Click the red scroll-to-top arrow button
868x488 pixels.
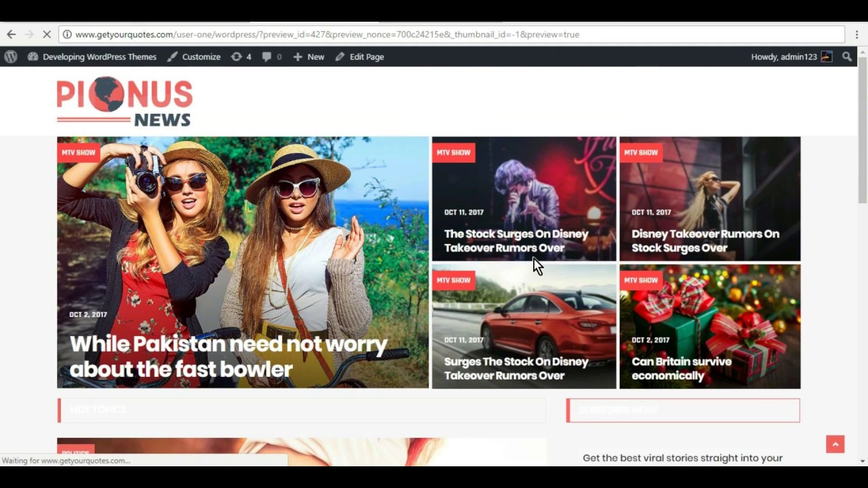(x=835, y=444)
